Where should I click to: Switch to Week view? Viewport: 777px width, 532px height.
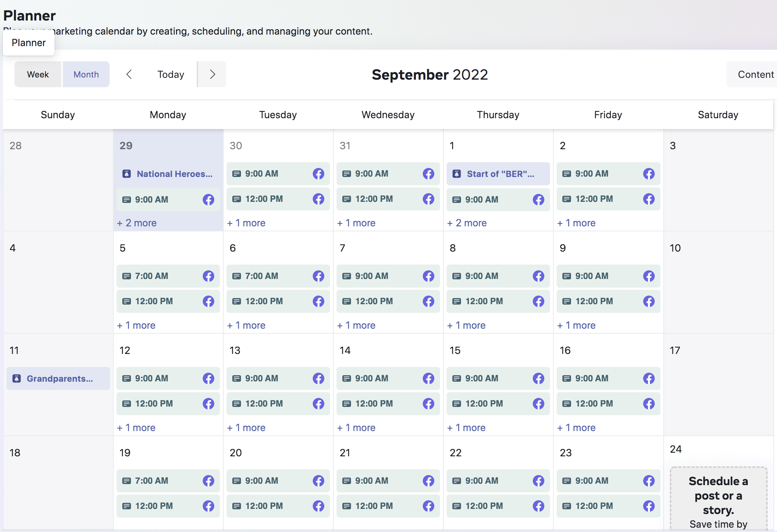coord(38,74)
